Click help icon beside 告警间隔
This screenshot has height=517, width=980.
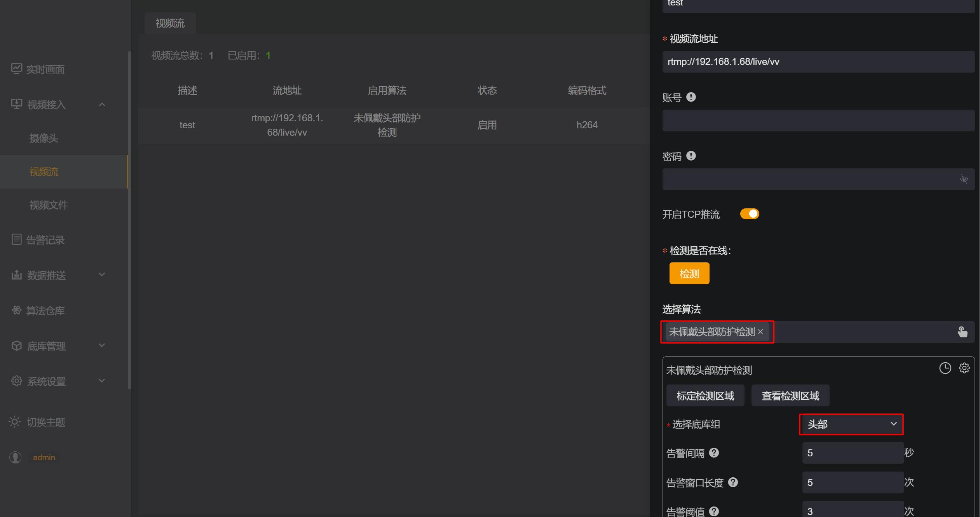pos(714,453)
